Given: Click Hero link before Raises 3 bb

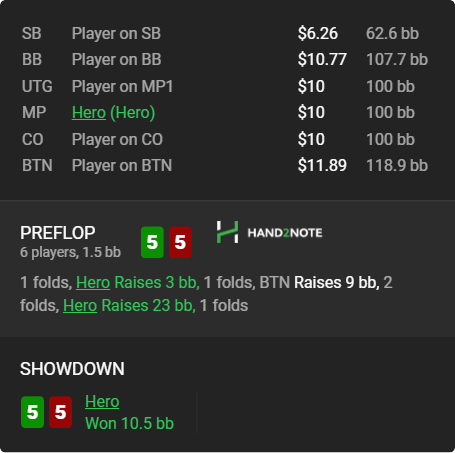Looking at the screenshot, I should [93, 283].
